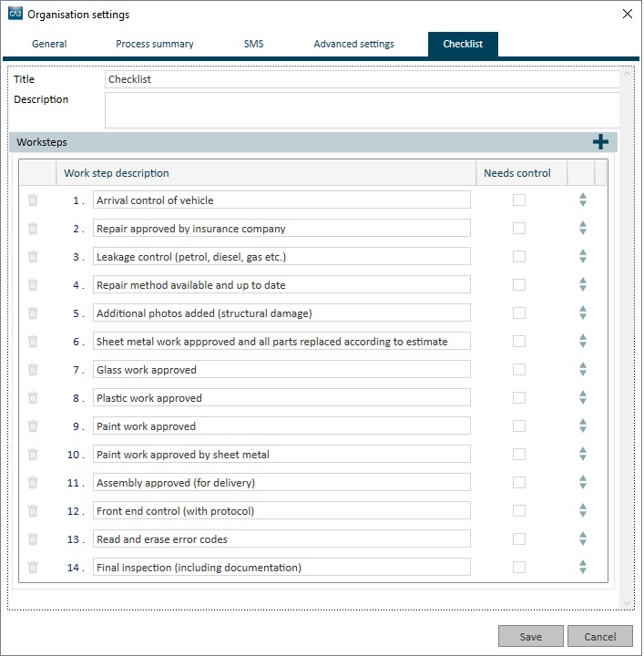Move "Leakage control" step down
Viewport: 644px width, 656px height.
pyautogui.click(x=583, y=261)
